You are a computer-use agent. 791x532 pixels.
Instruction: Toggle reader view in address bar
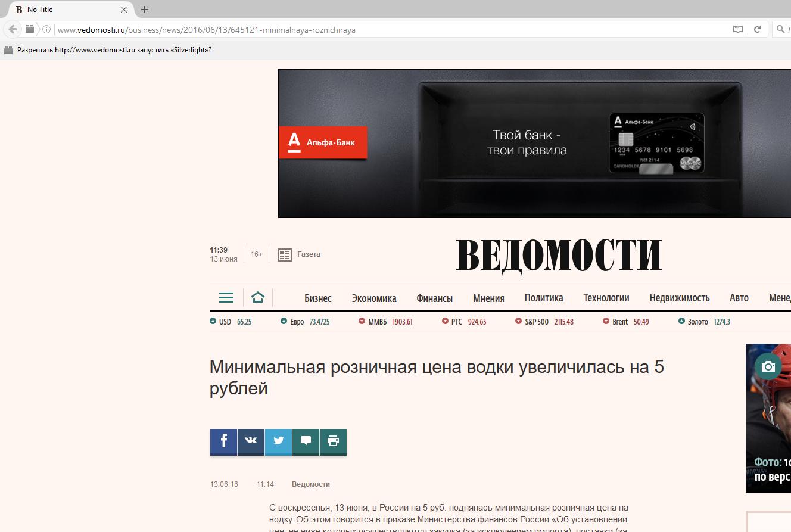pyautogui.click(x=738, y=29)
